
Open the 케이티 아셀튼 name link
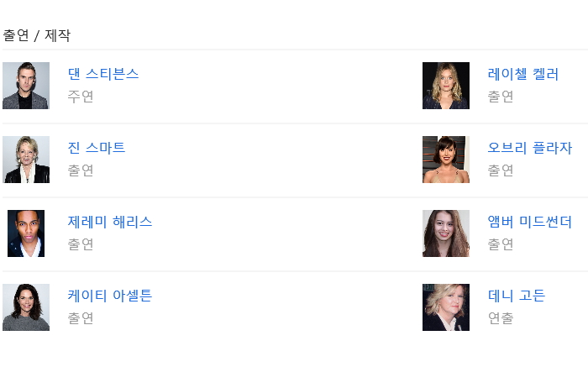pos(110,296)
